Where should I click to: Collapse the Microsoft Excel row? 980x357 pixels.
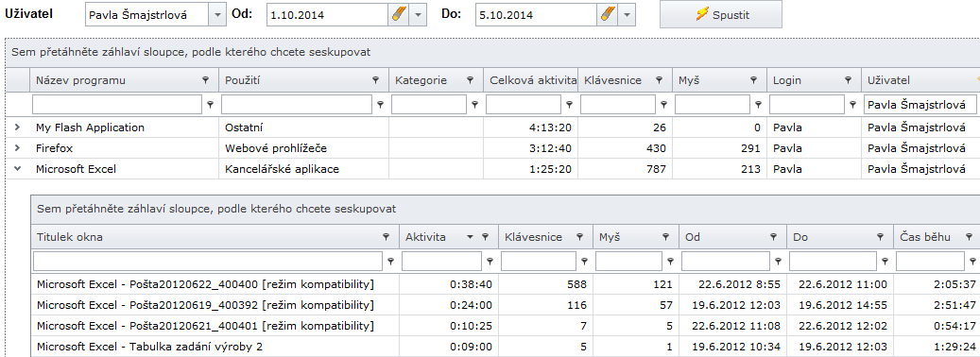click(18, 168)
